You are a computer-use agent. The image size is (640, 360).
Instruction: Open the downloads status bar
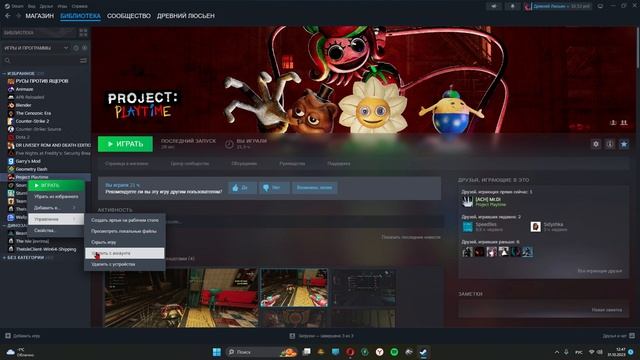coord(321,336)
